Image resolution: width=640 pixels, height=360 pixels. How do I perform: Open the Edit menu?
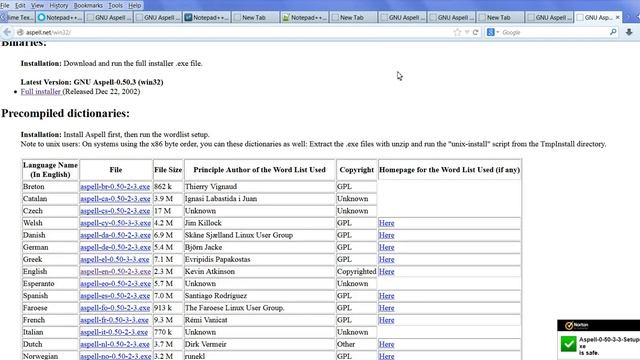(x=20, y=6)
